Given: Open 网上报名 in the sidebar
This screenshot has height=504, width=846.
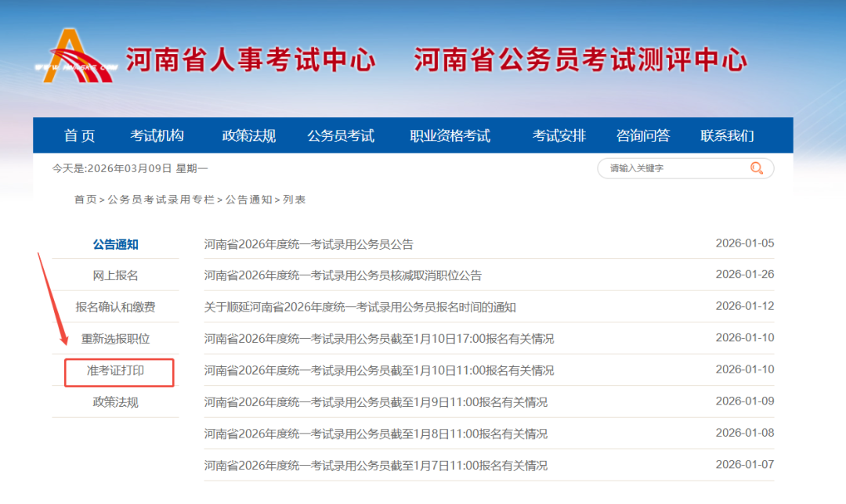Looking at the screenshot, I should tap(115, 275).
